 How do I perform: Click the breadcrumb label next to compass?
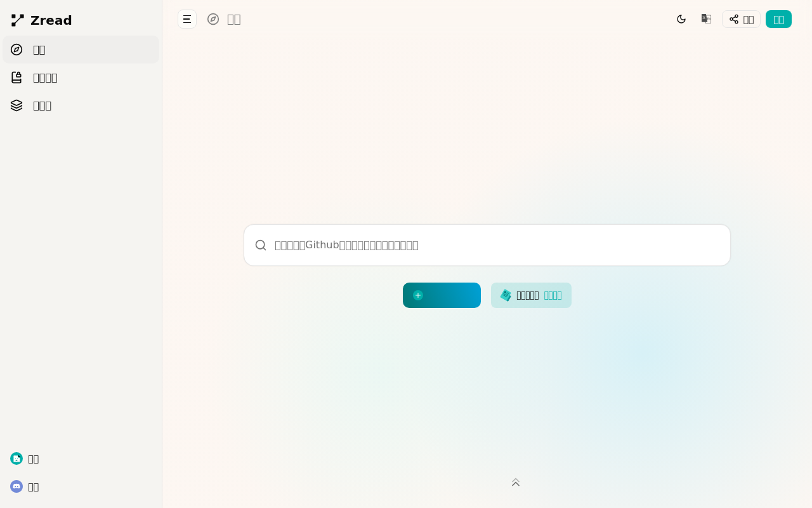tap(234, 19)
